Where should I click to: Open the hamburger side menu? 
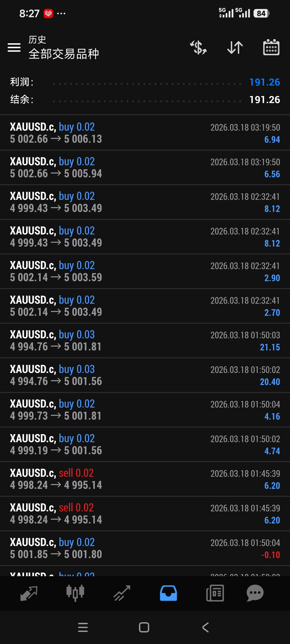coord(14,47)
